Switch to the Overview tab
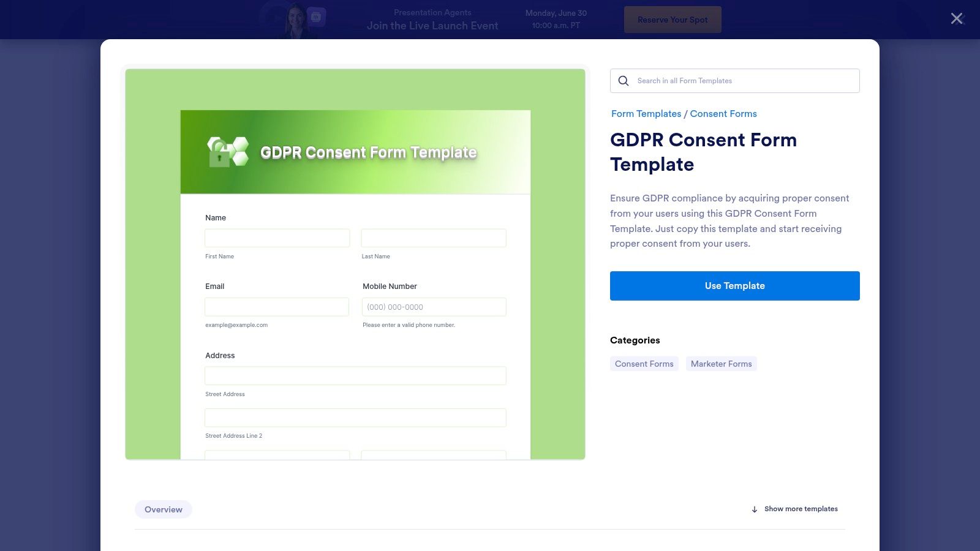Viewport: 980px width, 551px height. tap(163, 509)
